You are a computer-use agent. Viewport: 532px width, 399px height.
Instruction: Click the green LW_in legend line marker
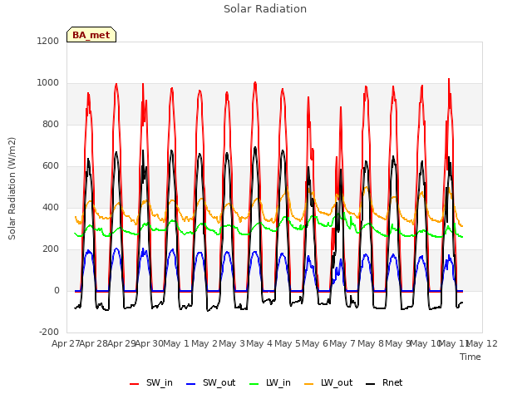(x=254, y=384)
